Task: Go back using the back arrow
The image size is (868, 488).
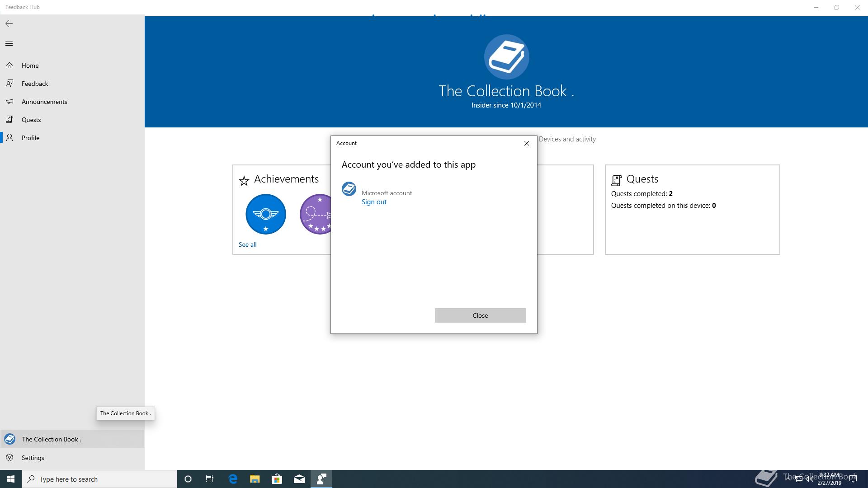Action: (9, 23)
